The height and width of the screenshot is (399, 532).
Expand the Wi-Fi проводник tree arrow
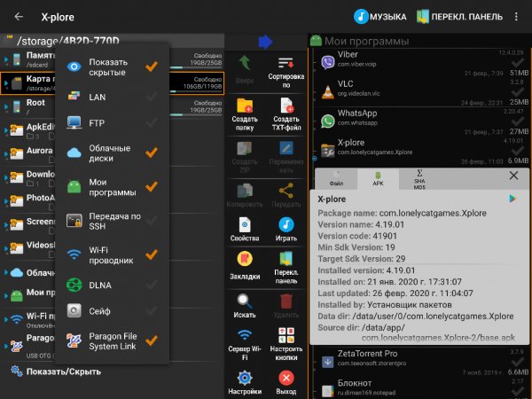coord(6,319)
